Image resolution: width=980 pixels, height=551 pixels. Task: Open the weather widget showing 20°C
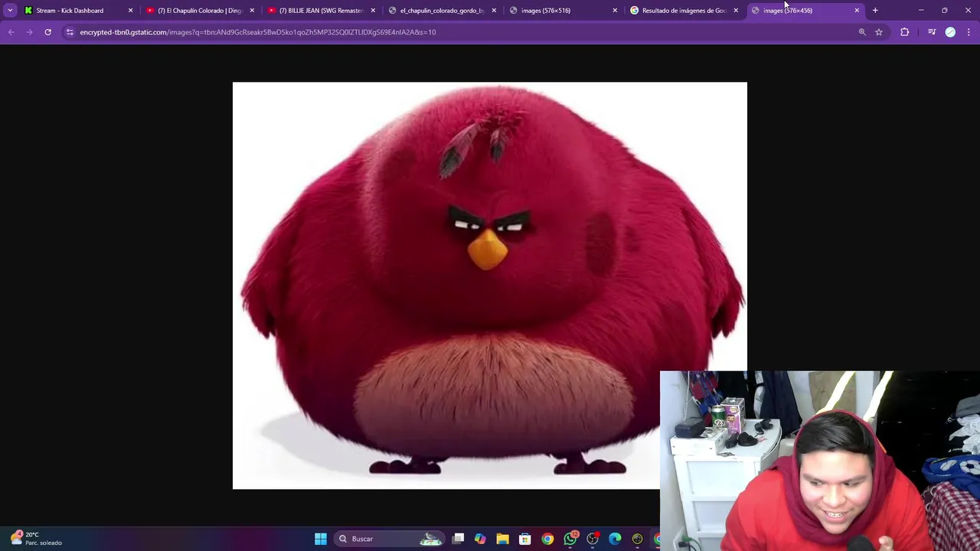(x=37, y=539)
